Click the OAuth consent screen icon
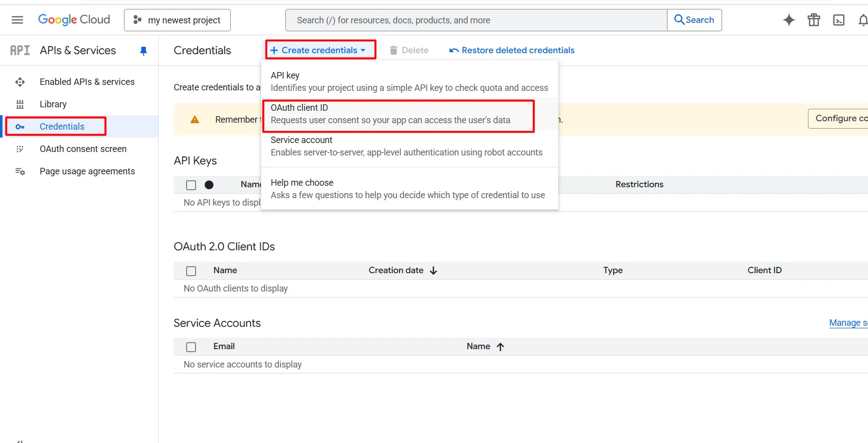This screenshot has width=868, height=443. click(20, 149)
